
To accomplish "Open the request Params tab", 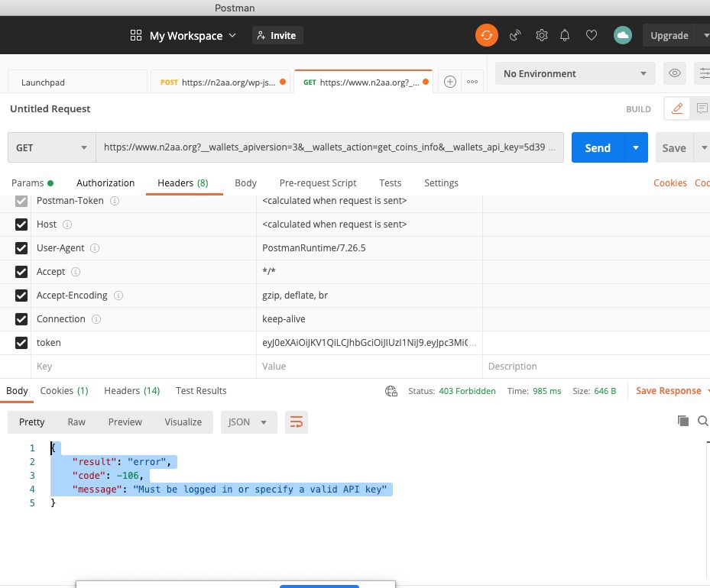I will coord(32,183).
